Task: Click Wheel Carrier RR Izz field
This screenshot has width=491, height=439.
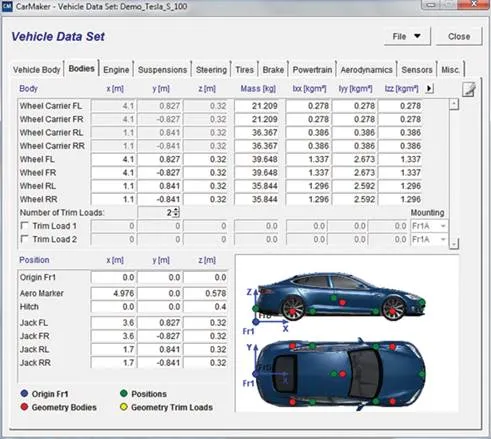Action: [x=400, y=146]
